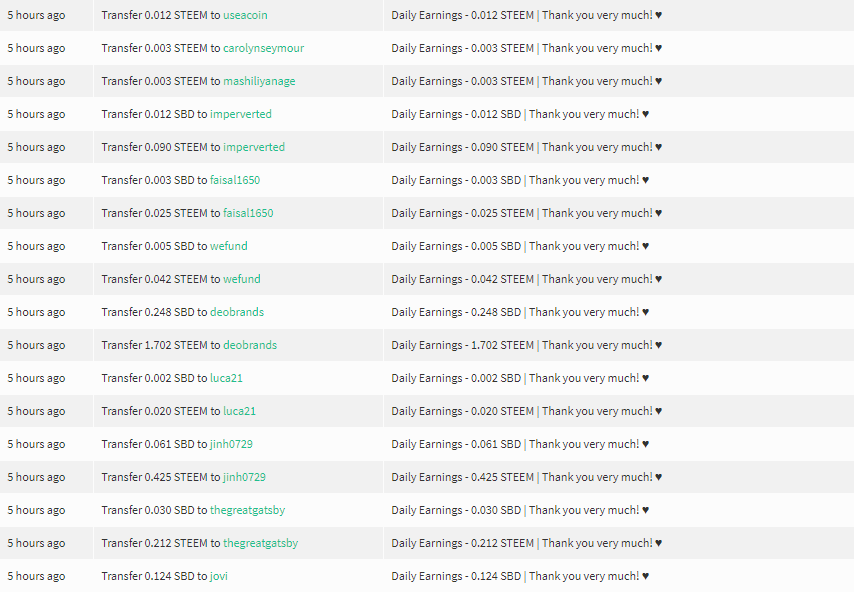Open the useacoin account link
854x592 pixels.
pyautogui.click(x=245, y=15)
